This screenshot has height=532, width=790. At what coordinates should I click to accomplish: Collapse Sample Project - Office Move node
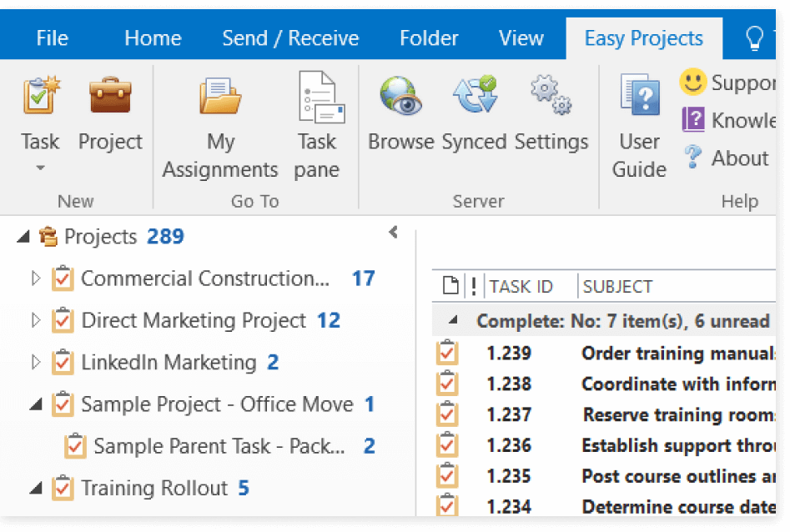point(36,404)
